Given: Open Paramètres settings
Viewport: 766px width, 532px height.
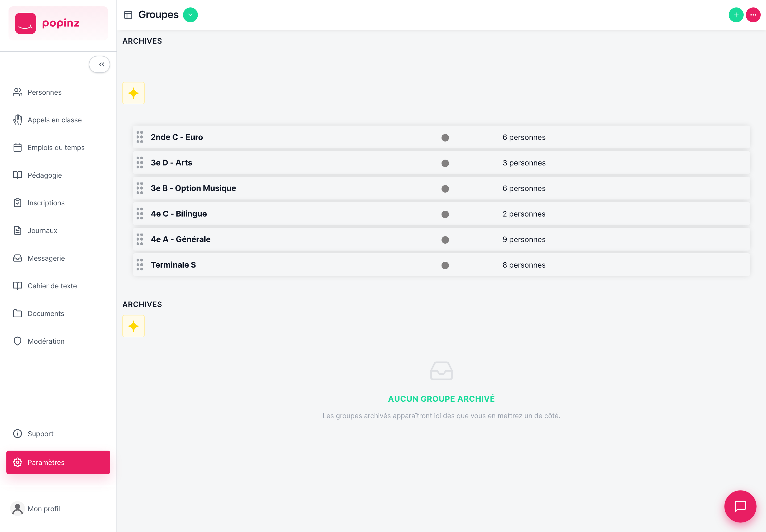Looking at the screenshot, I should [x=58, y=462].
